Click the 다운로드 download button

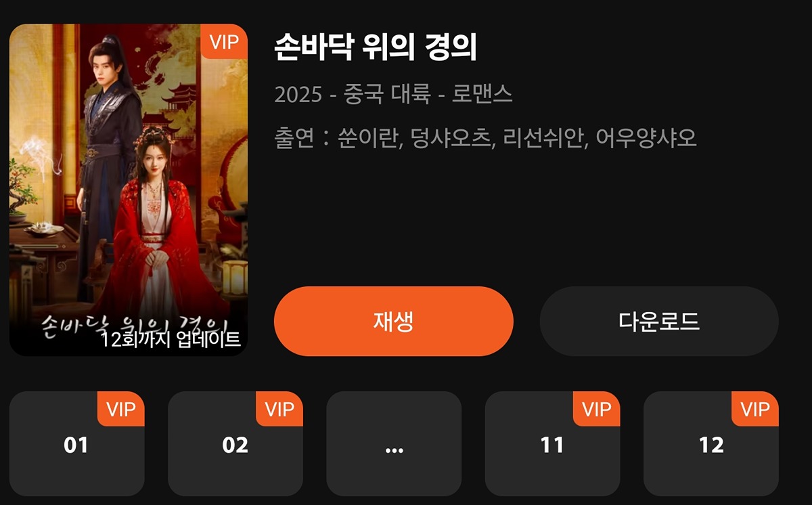click(x=659, y=322)
